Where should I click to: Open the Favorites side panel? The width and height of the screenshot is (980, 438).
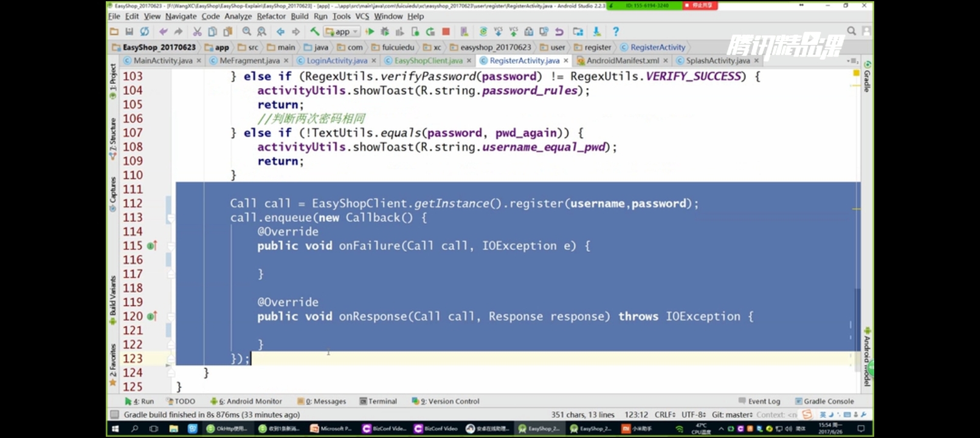(x=112, y=365)
